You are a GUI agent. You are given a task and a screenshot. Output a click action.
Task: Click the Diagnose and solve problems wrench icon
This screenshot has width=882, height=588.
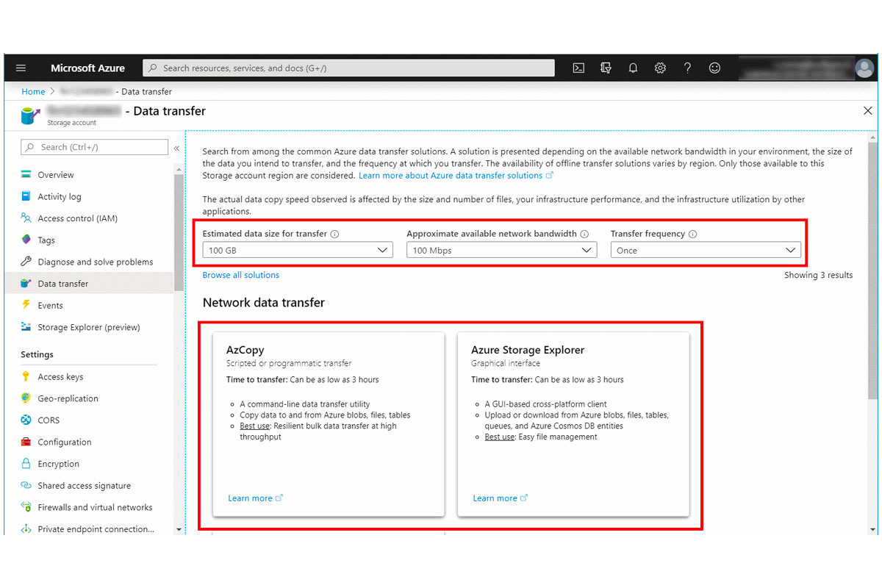tap(26, 262)
